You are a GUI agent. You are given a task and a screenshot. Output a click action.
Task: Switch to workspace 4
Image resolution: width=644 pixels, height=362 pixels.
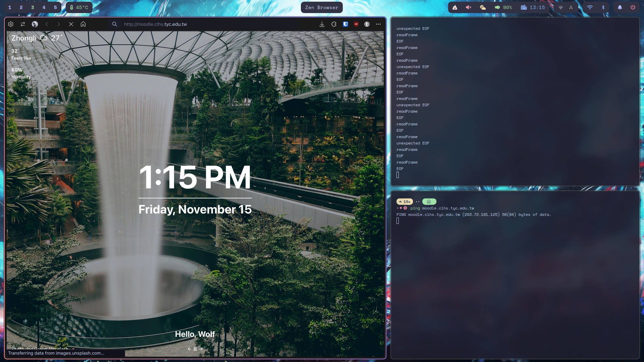[x=44, y=7]
